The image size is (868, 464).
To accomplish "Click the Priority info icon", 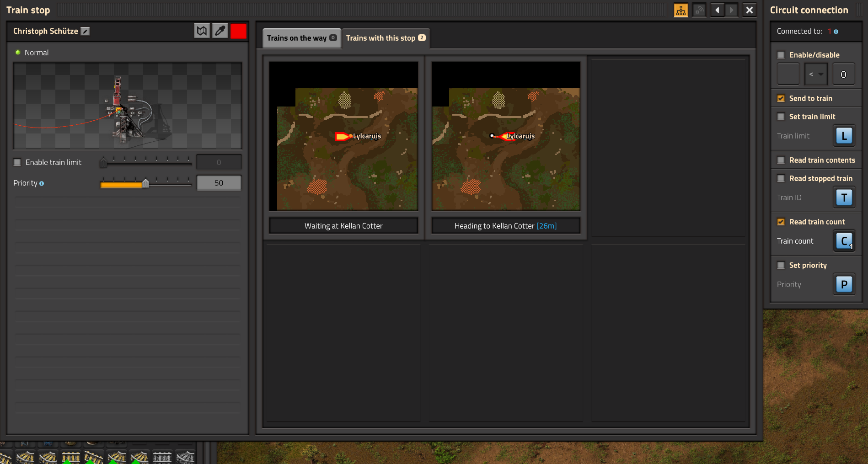I will coord(42,183).
